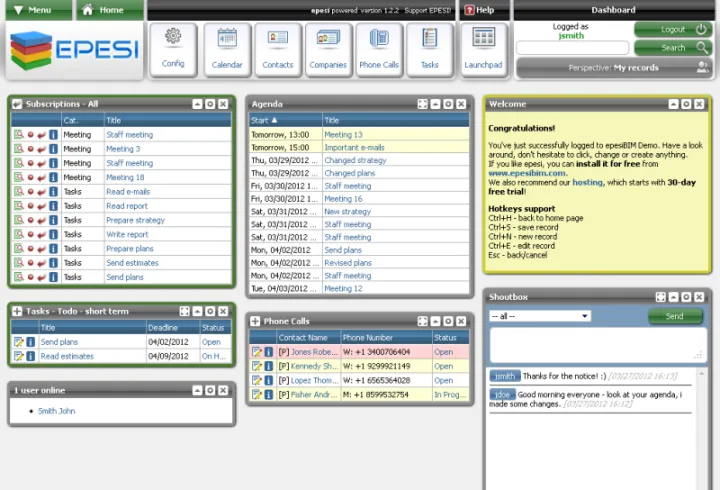Collapse the 1 user online applet
The width and height of the screenshot is (720, 490).
click(197, 390)
